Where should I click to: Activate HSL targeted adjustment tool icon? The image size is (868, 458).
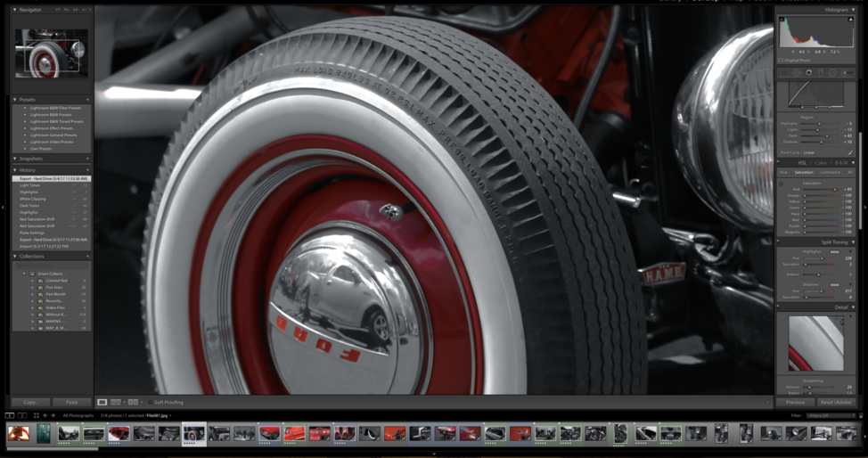coord(781,183)
